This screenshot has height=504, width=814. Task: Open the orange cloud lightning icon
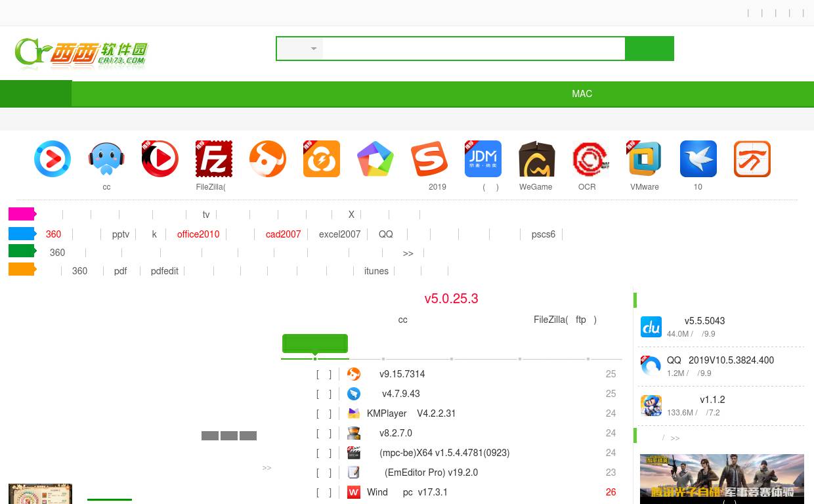coord(322,159)
